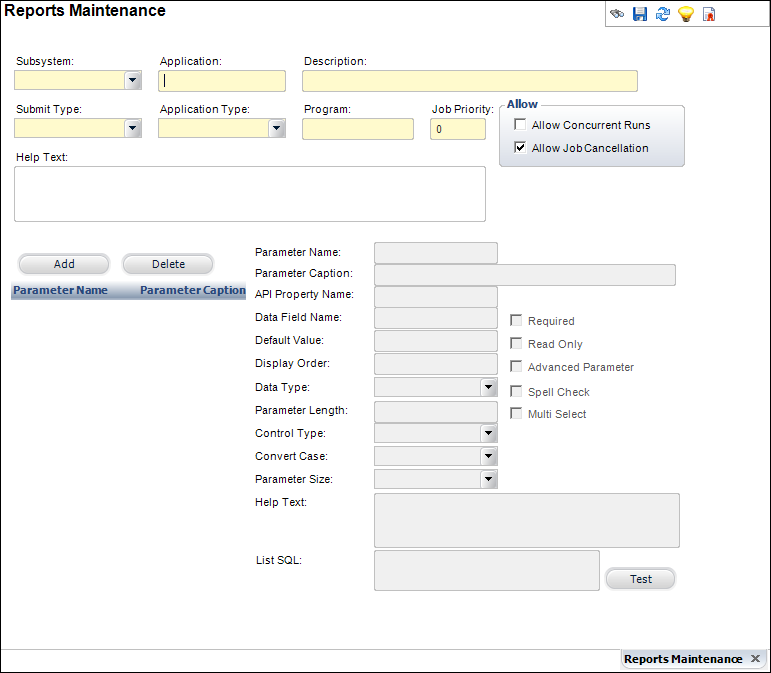Viewport: 771px width, 673px height.
Task: Sort by Parameter Name column header
Action: click(60, 290)
